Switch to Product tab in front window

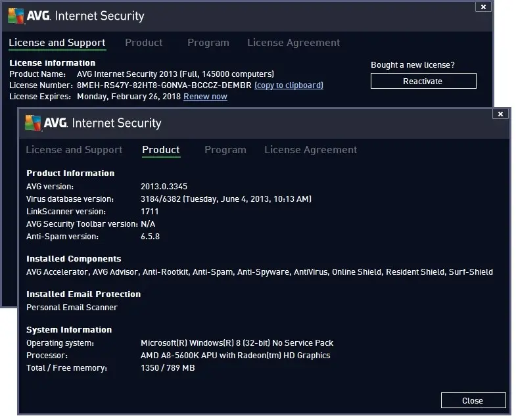pyautogui.click(x=161, y=150)
